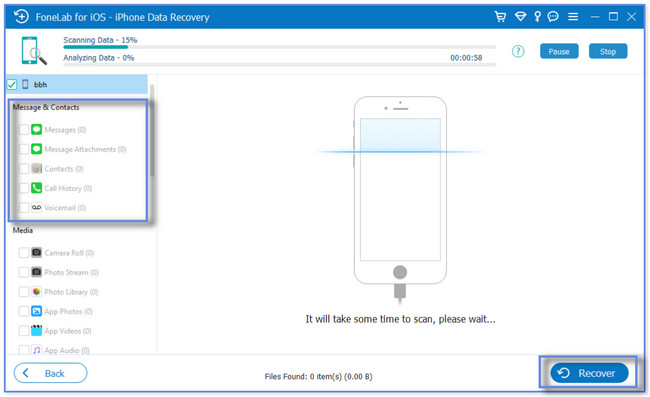
Task: Click the green Call History phone icon
Action: point(36,188)
